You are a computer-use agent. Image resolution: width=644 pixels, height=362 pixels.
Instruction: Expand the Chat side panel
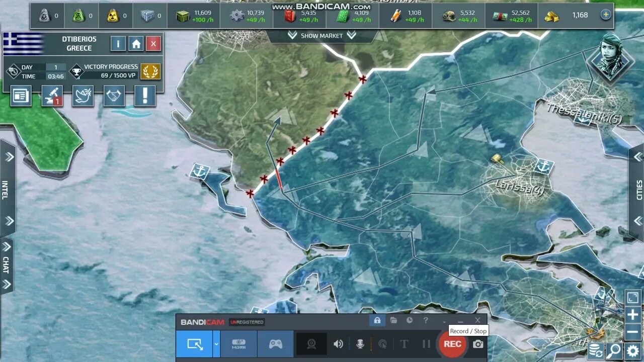(7, 265)
